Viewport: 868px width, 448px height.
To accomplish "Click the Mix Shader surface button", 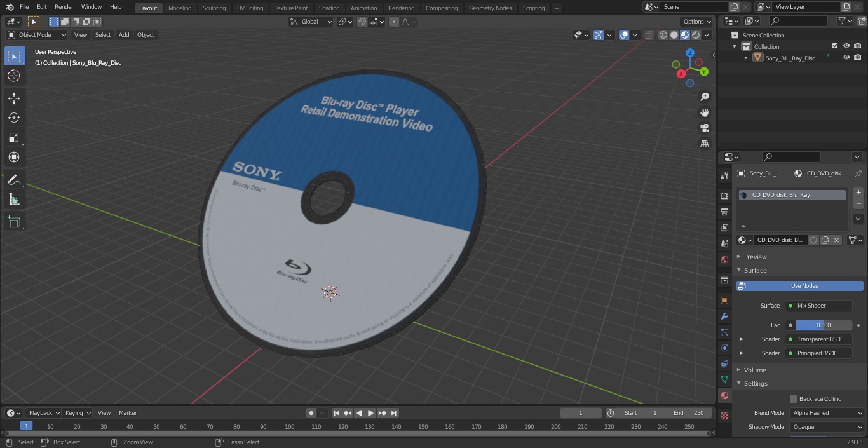I will coord(818,306).
